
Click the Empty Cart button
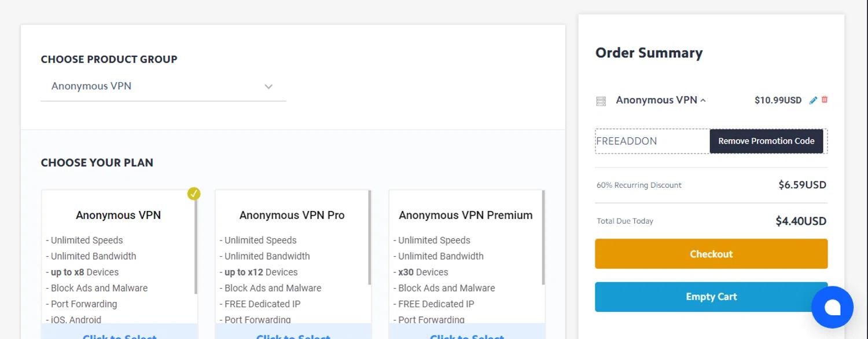(711, 297)
